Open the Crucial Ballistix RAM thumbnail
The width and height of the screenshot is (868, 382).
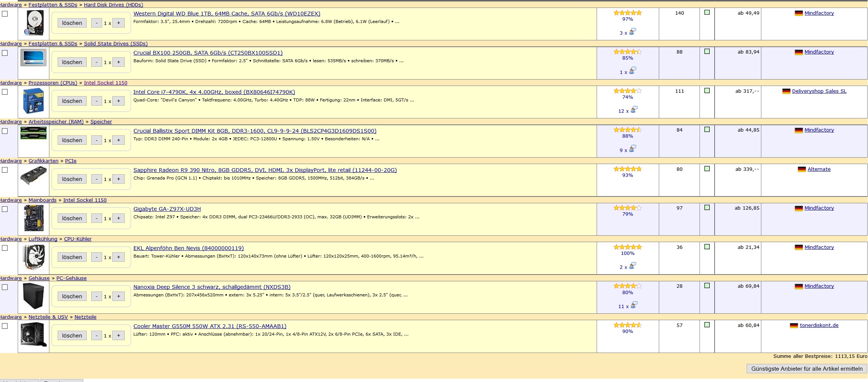coord(33,133)
